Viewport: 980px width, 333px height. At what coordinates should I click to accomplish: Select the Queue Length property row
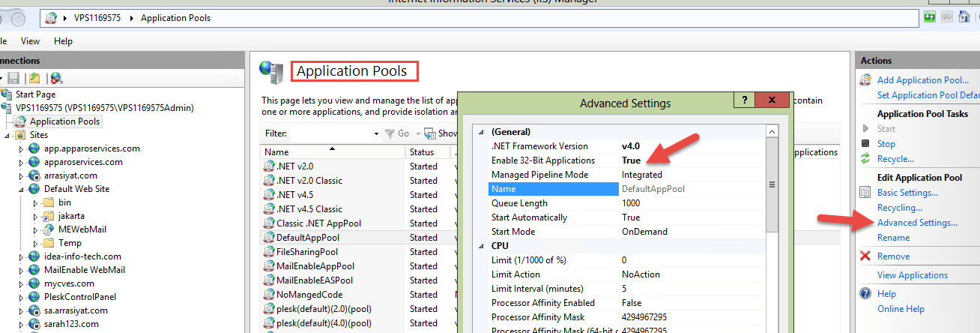(x=626, y=203)
